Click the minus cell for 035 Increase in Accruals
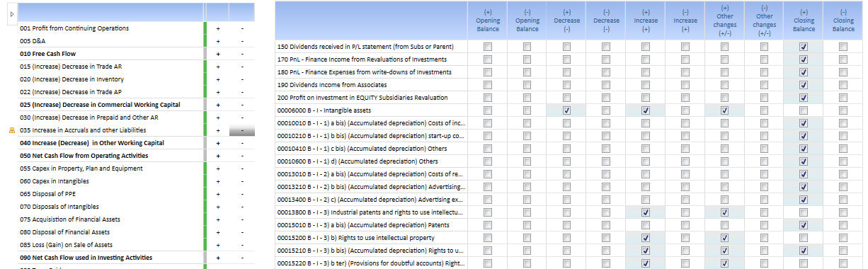This screenshot has width=868, height=269. click(x=242, y=130)
